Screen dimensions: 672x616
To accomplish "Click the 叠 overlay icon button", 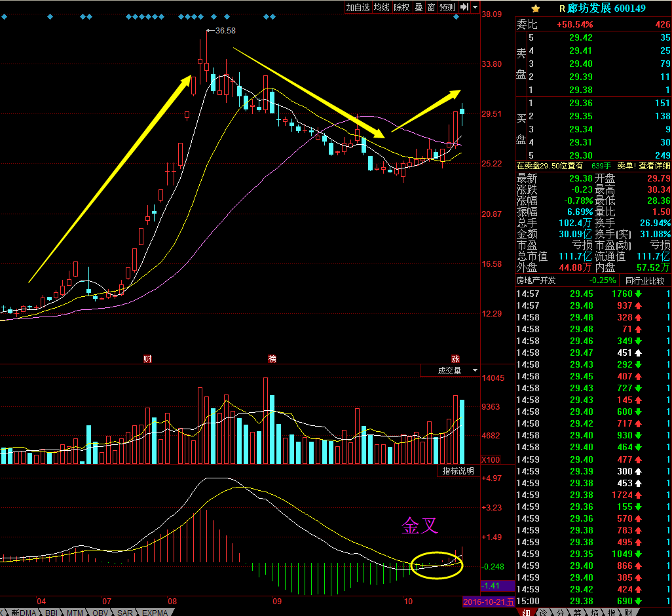I will pyautogui.click(x=419, y=7).
